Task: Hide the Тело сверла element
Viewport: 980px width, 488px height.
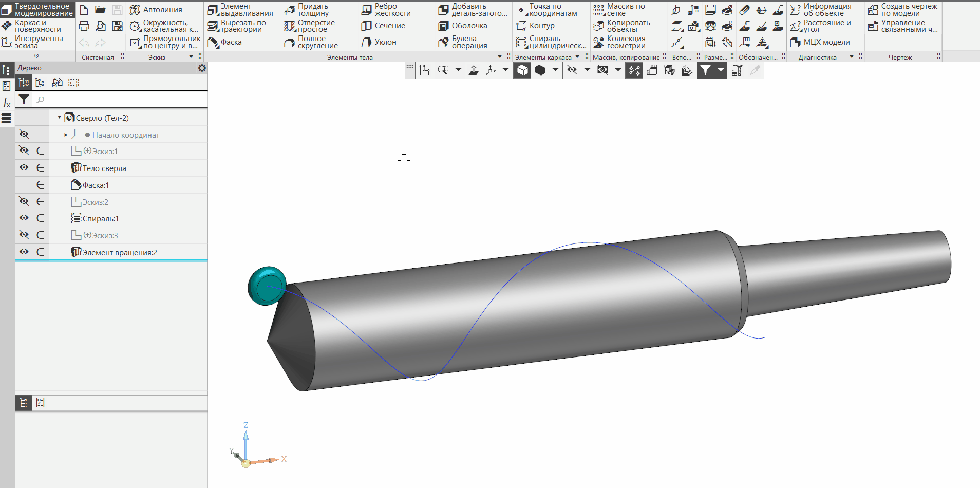Action: tap(24, 167)
